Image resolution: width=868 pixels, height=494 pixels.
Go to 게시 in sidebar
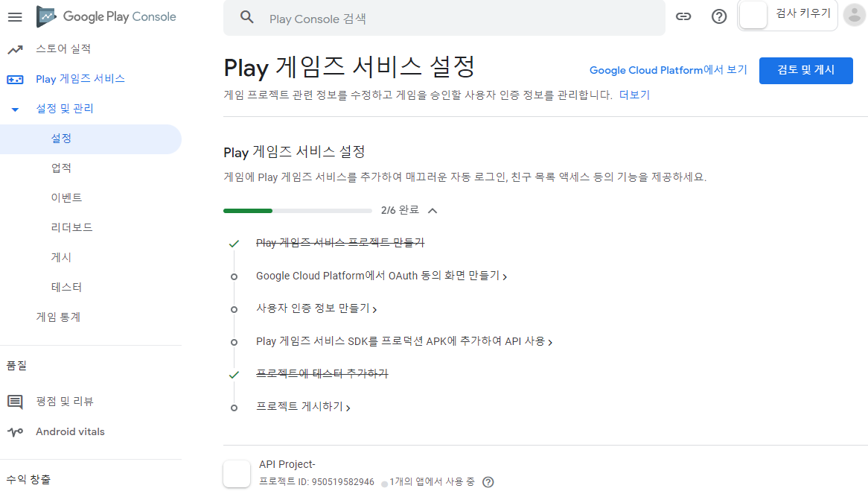click(61, 258)
